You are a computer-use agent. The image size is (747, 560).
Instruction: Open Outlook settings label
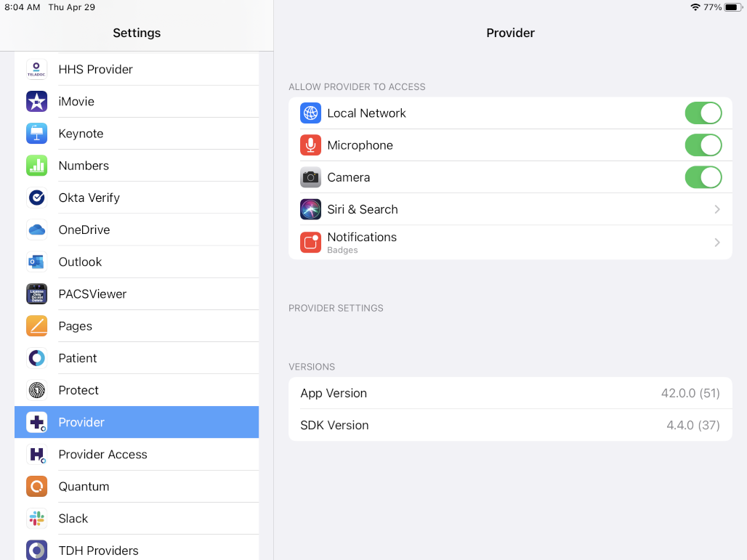tap(80, 262)
